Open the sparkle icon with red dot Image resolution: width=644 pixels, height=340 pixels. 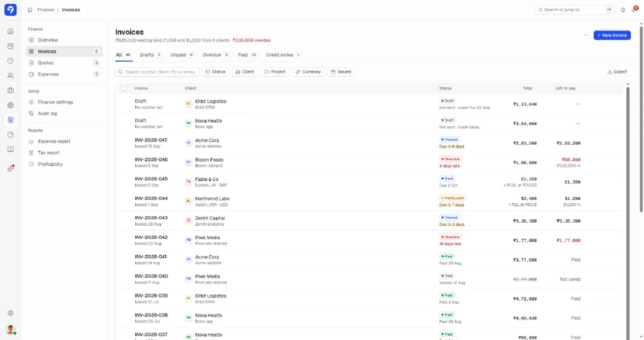10,168
